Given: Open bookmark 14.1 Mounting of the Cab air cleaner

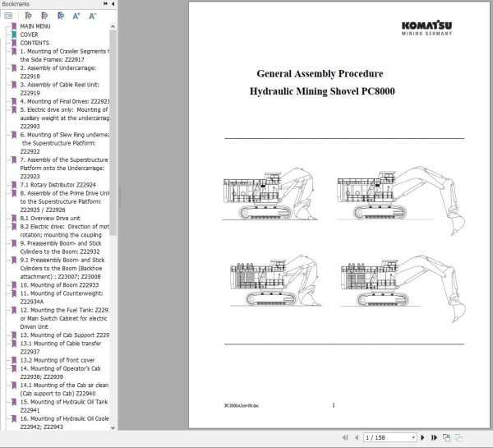Looking at the screenshot, I should 64,389.
